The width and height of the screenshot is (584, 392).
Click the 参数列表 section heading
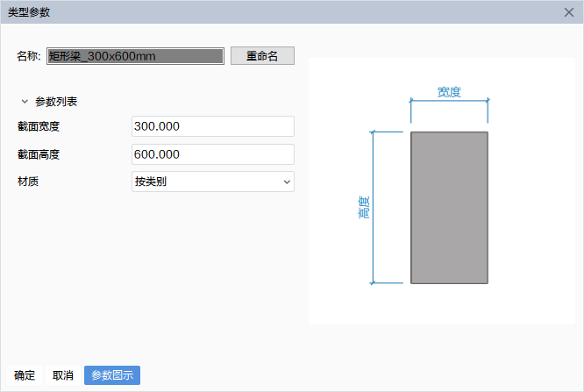coord(56,102)
